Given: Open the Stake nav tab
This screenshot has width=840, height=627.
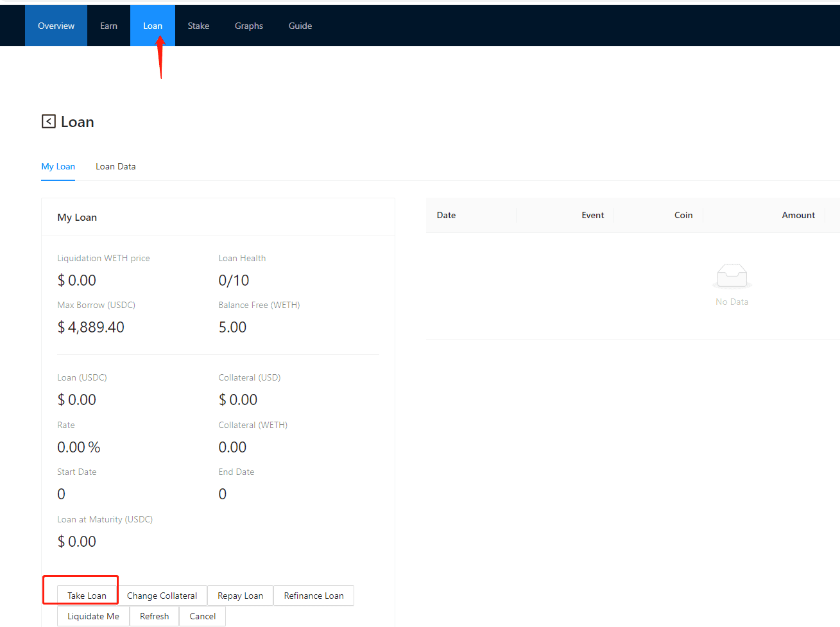Looking at the screenshot, I should pos(198,26).
